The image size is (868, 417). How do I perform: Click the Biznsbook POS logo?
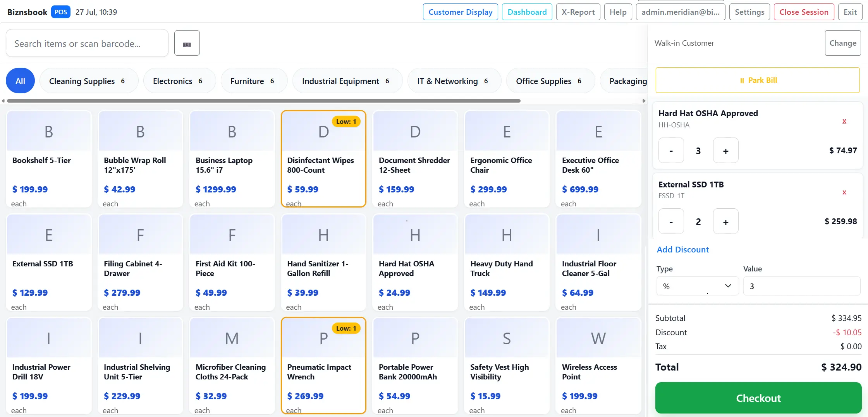pos(39,12)
